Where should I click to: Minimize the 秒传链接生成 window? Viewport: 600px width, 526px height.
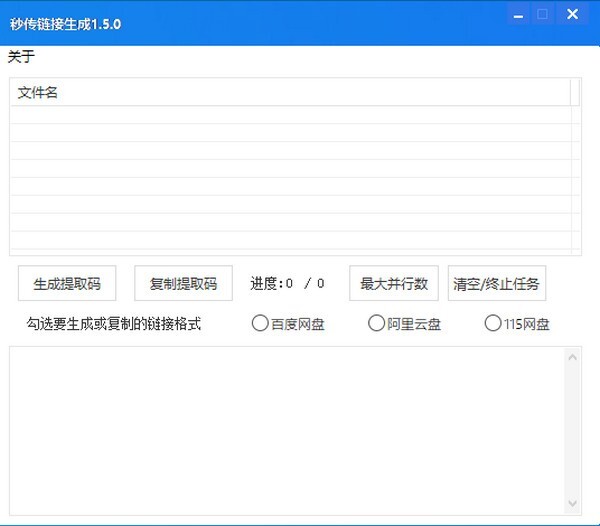518,15
